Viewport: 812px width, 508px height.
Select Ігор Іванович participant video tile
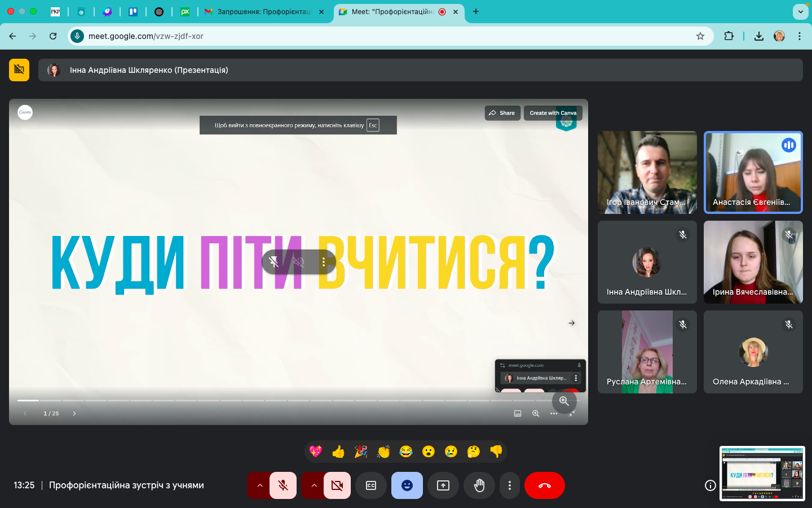tap(647, 172)
